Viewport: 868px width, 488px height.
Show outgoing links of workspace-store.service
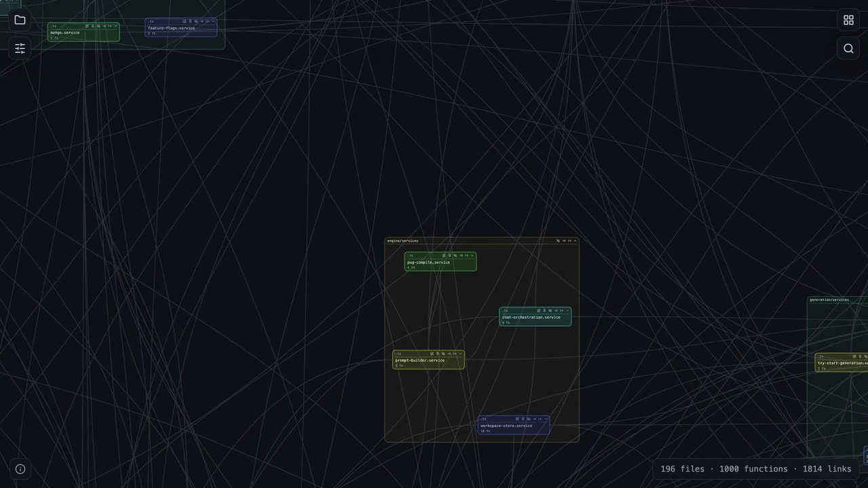[x=539, y=419]
